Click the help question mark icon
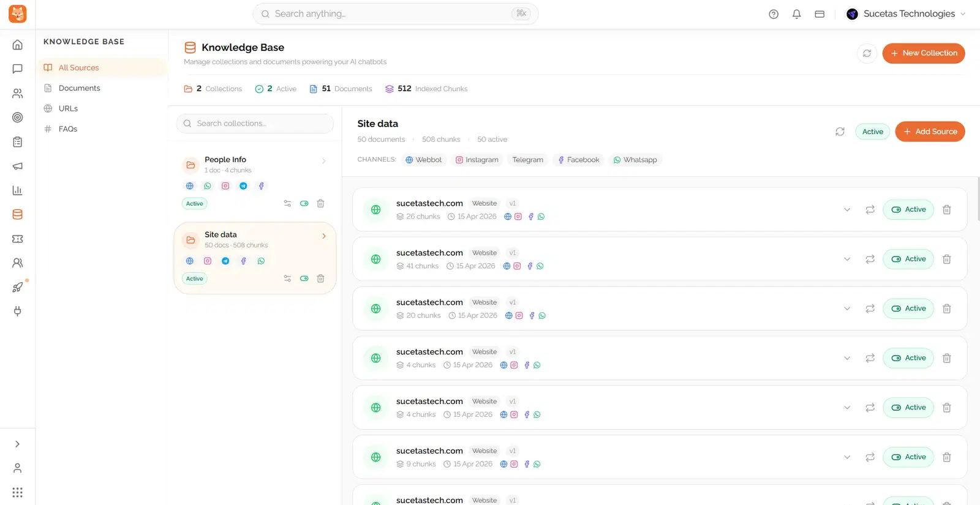This screenshot has width=980, height=505. tap(774, 14)
